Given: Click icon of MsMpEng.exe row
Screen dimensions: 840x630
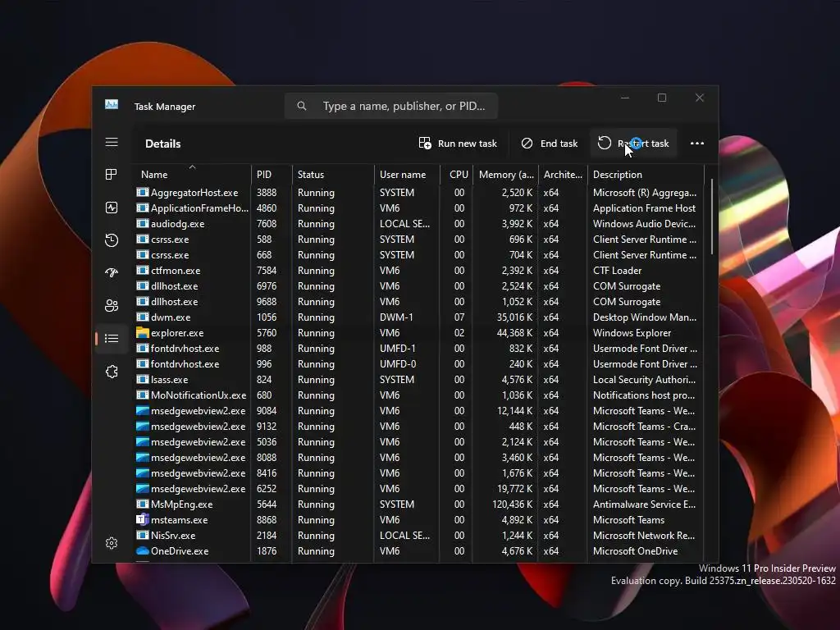Looking at the screenshot, I should point(142,504).
